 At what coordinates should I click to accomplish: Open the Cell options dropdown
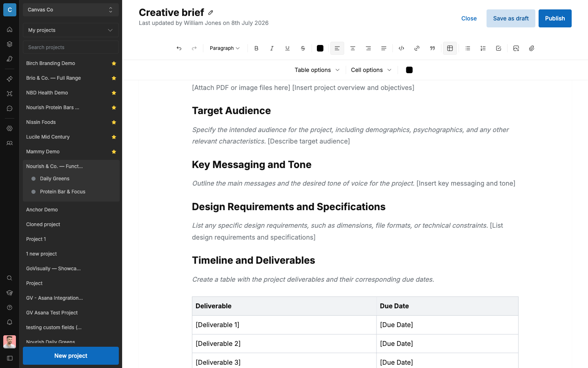pos(371,70)
